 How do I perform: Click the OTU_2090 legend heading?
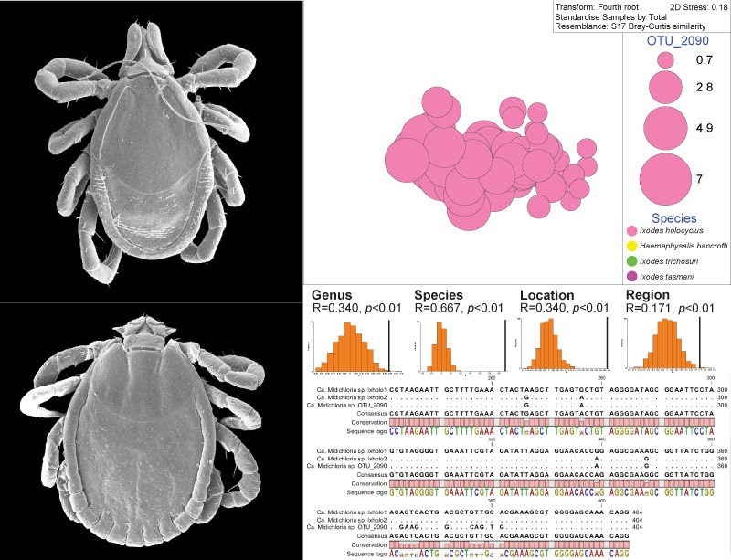tap(677, 41)
